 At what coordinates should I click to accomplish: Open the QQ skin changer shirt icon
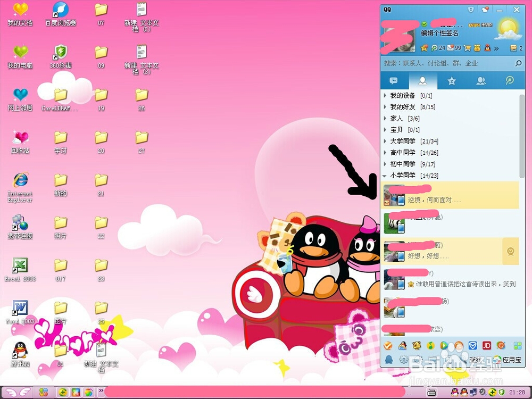click(485, 10)
